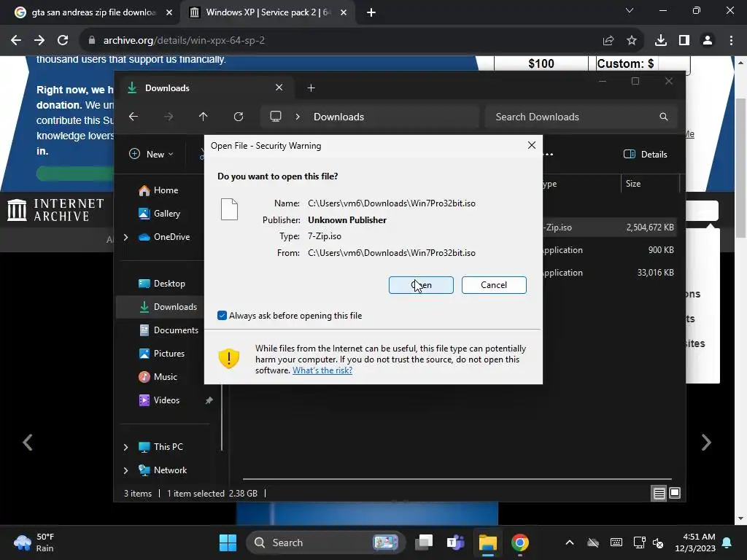Add a new tab in File Explorer

click(311, 88)
